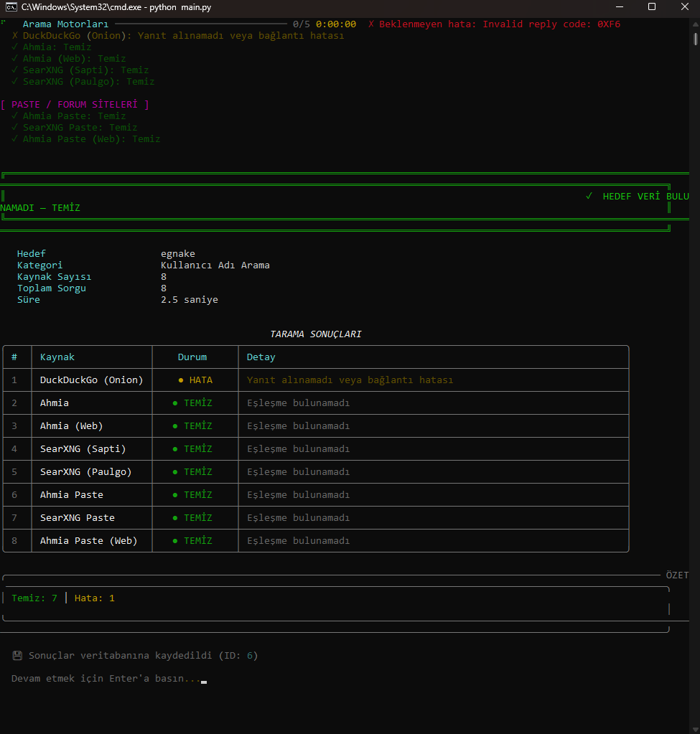Click the 'Durum' column header
700x734 pixels.
tap(192, 357)
